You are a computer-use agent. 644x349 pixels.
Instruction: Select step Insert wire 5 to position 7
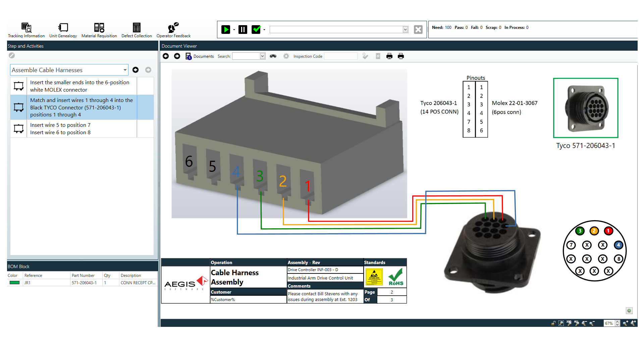point(82,129)
